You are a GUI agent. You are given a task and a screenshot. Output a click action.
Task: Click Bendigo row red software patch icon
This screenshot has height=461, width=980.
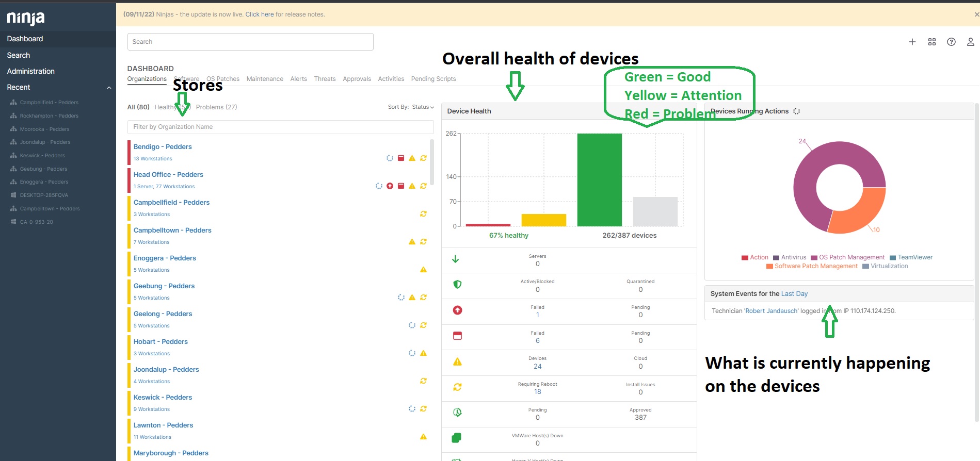[x=401, y=158]
